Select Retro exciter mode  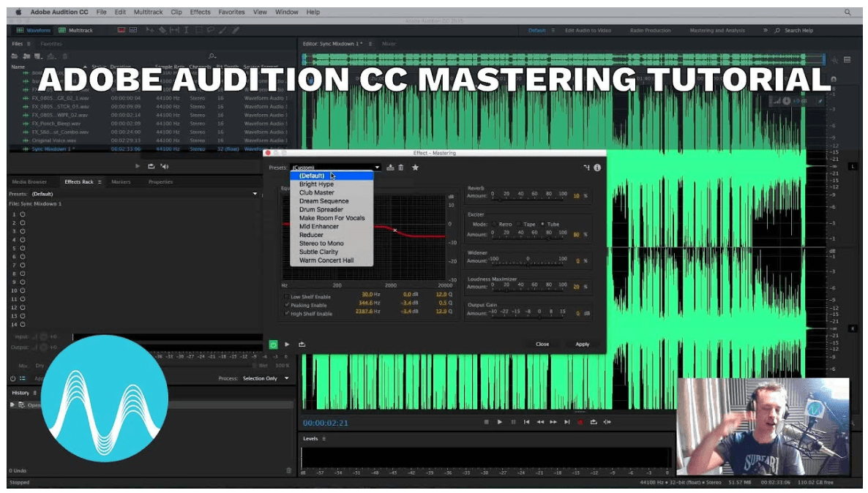494,224
